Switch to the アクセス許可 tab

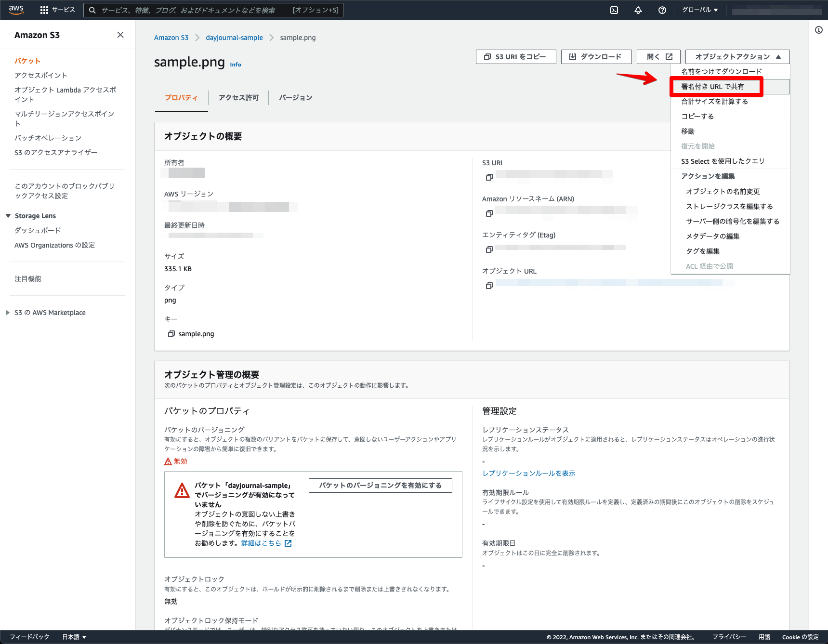[238, 98]
